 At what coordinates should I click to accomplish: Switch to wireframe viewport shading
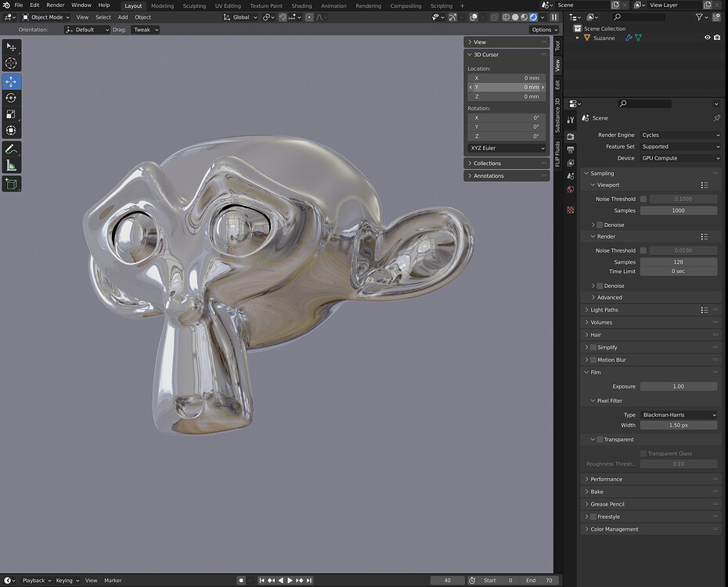tap(506, 17)
